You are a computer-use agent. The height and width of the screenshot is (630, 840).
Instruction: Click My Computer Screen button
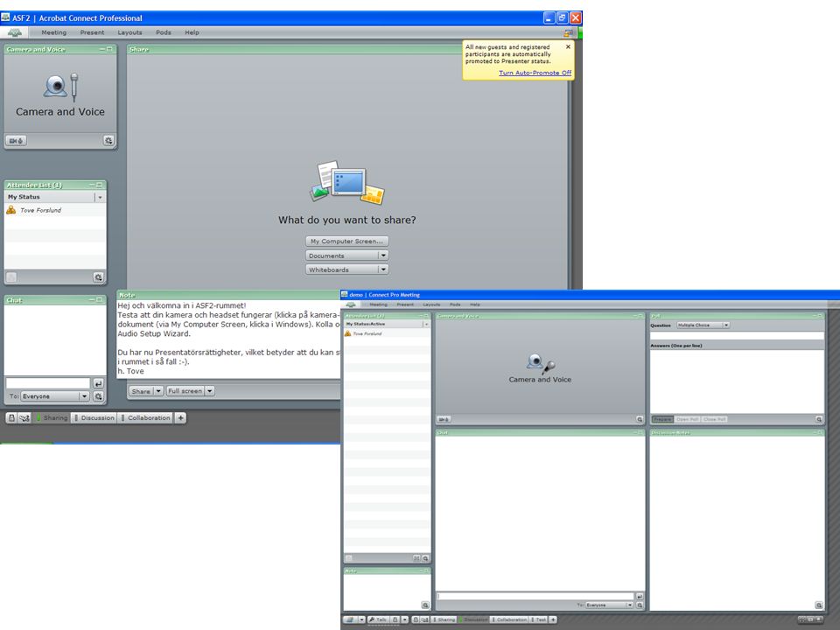click(x=346, y=241)
